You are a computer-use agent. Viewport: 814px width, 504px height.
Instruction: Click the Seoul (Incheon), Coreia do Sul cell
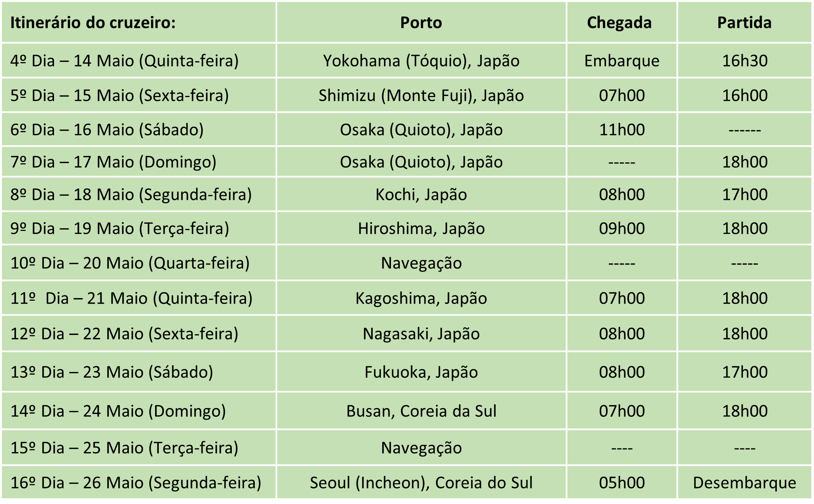click(x=421, y=482)
